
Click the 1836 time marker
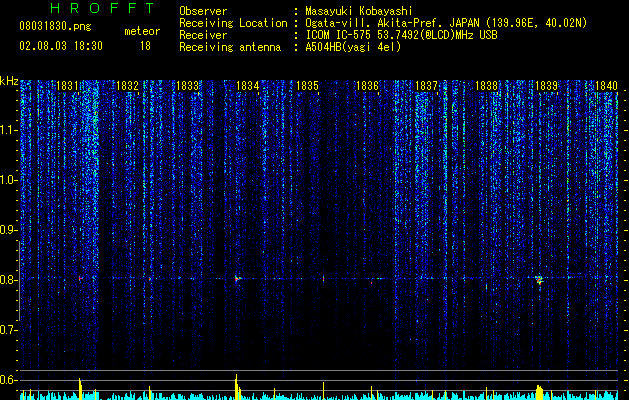point(367,86)
